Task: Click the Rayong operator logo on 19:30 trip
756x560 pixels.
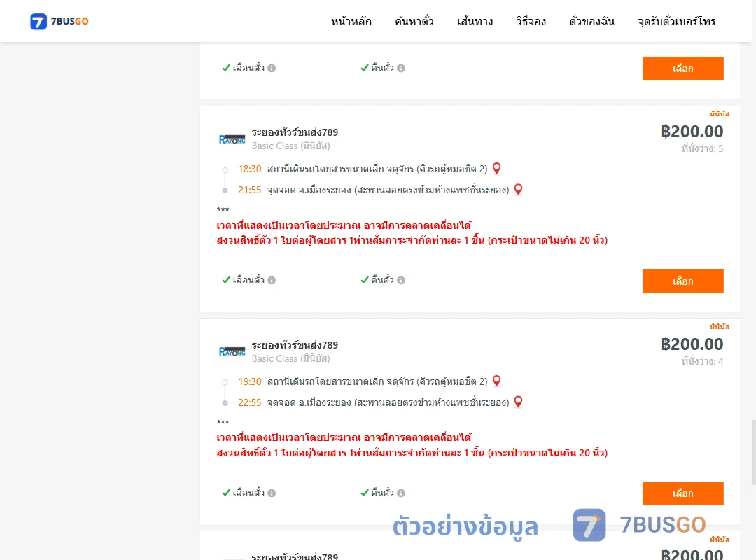Action: [232, 351]
